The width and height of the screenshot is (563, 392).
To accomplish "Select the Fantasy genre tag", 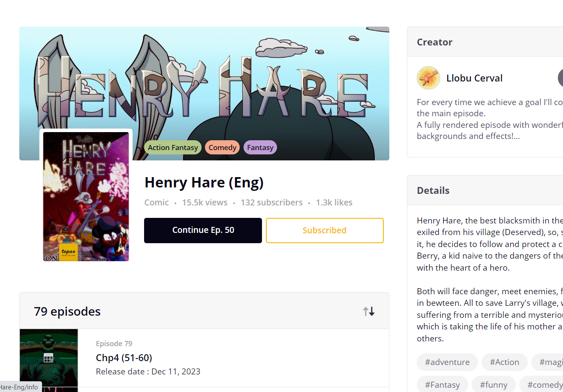I will pos(260,148).
